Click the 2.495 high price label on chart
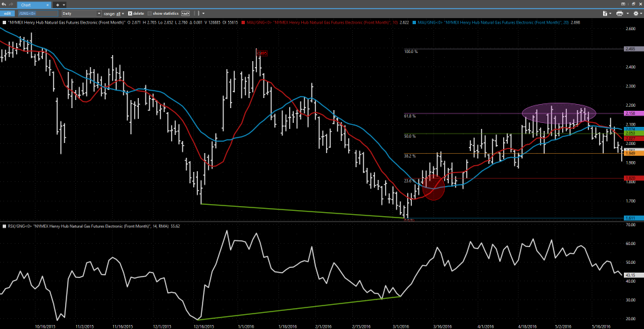The image size is (644, 329). click(x=262, y=52)
